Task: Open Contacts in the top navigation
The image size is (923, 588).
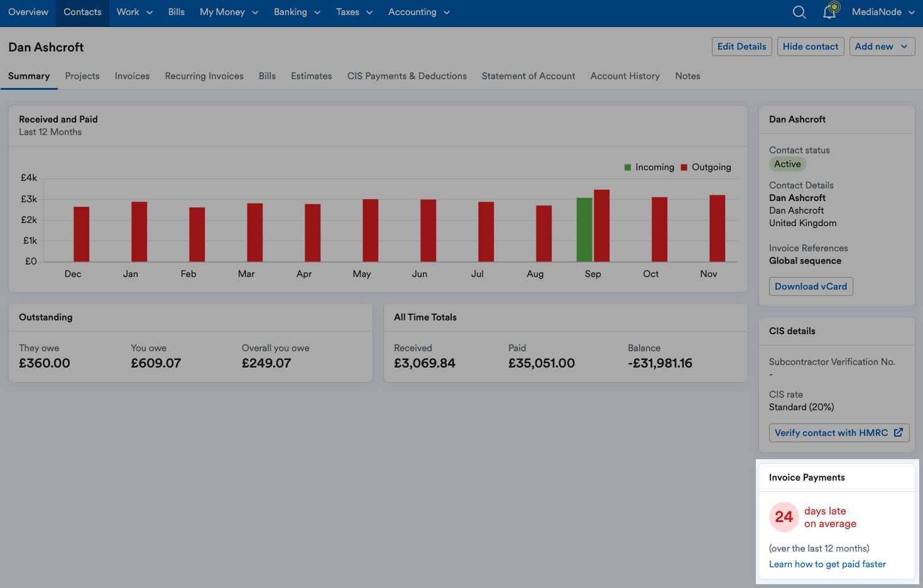Action: (x=82, y=12)
